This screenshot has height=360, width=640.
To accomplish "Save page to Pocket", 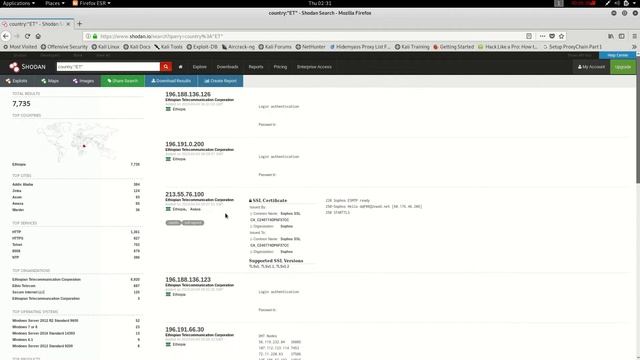I will tap(552, 36).
